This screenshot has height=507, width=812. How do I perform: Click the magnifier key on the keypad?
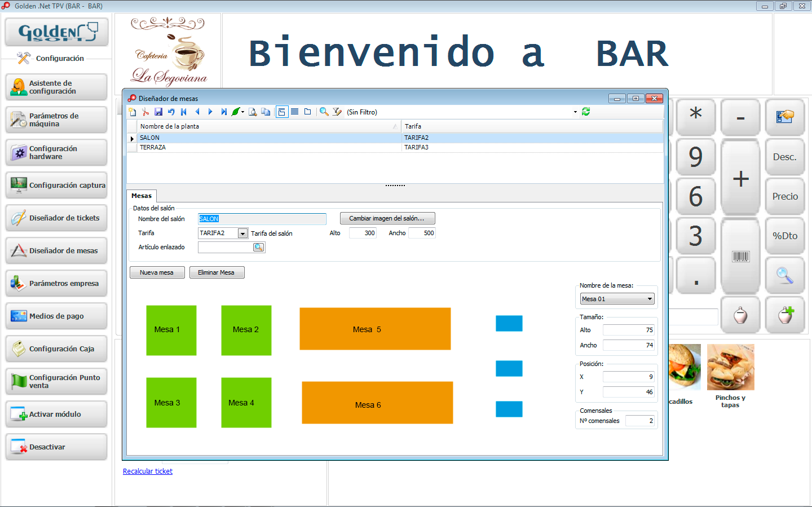point(785,275)
